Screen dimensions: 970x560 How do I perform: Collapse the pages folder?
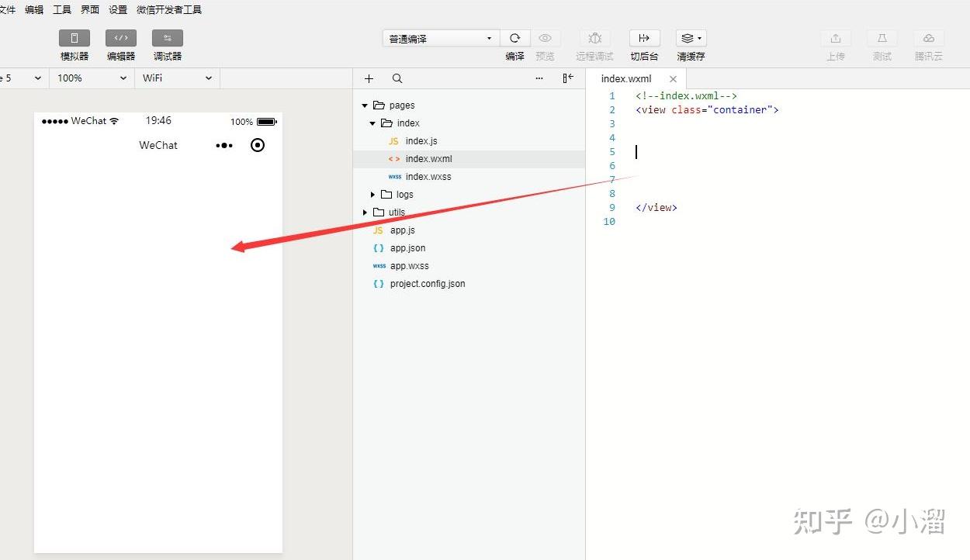(365, 105)
